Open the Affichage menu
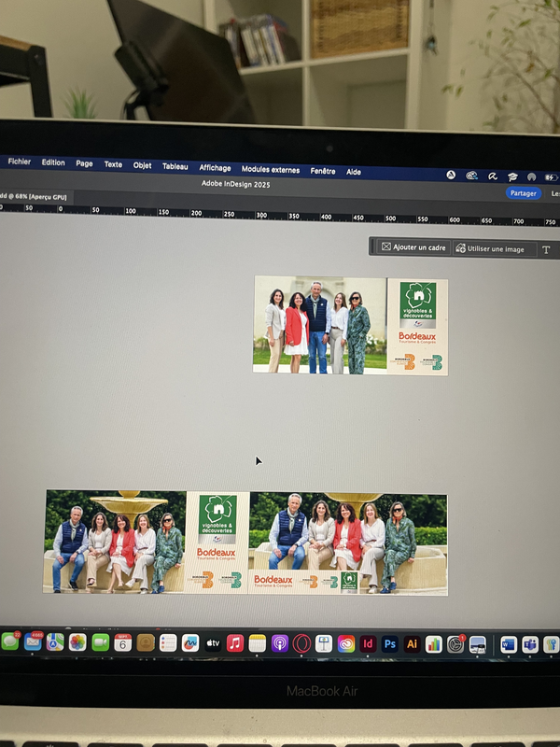560x747 pixels. (x=215, y=168)
